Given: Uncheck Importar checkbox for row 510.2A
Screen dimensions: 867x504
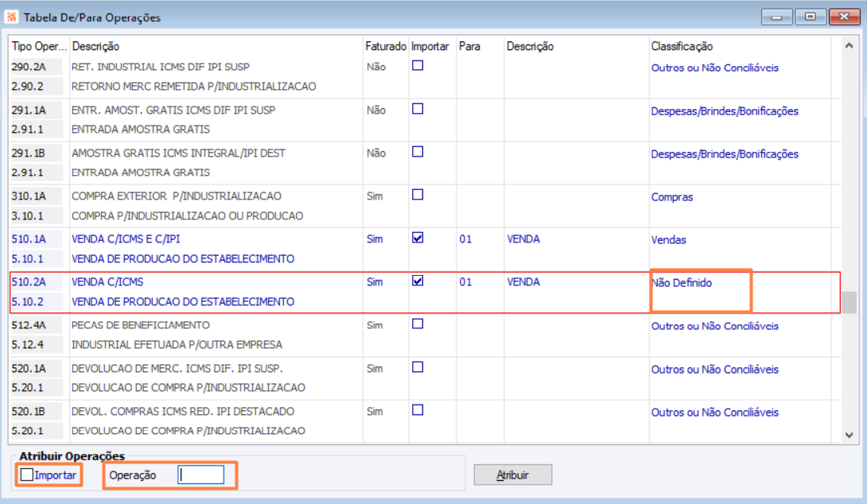Looking at the screenshot, I should coord(418,281).
